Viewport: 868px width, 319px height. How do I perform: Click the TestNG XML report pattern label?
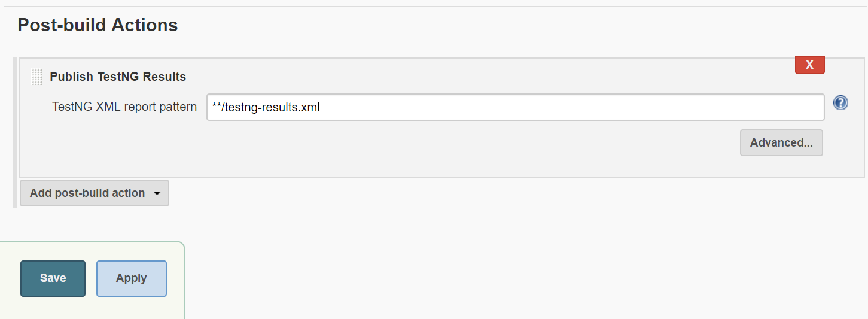(124, 107)
